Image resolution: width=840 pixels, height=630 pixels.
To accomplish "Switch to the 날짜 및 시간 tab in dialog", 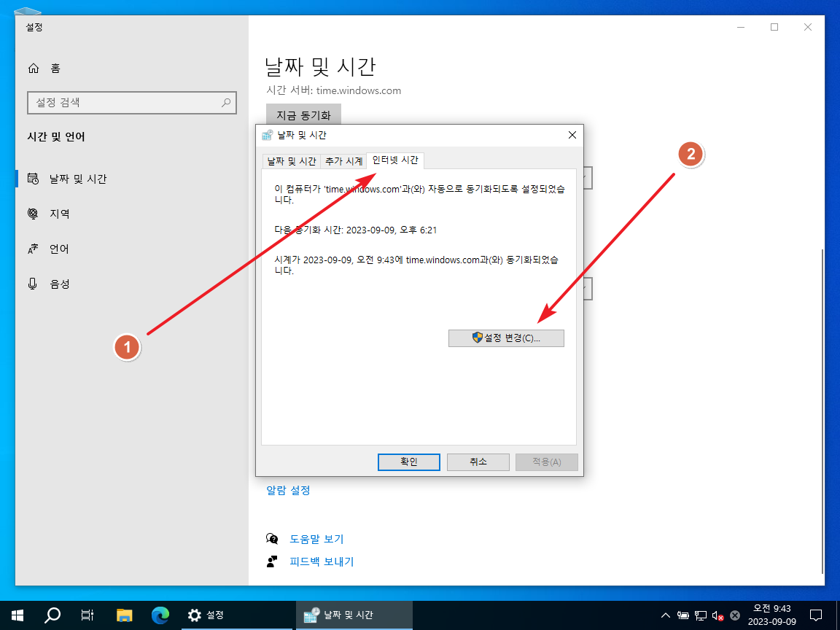I will click(292, 160).
